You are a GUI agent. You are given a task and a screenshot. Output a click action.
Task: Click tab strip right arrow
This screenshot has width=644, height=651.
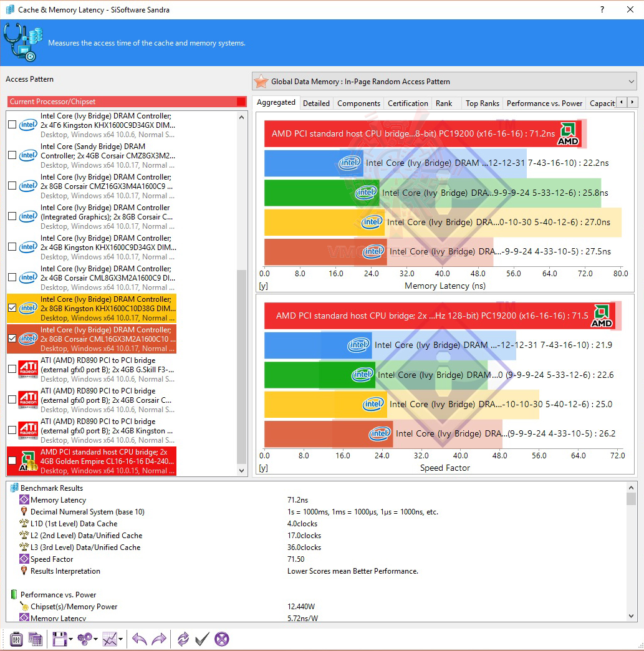point(632,102)
